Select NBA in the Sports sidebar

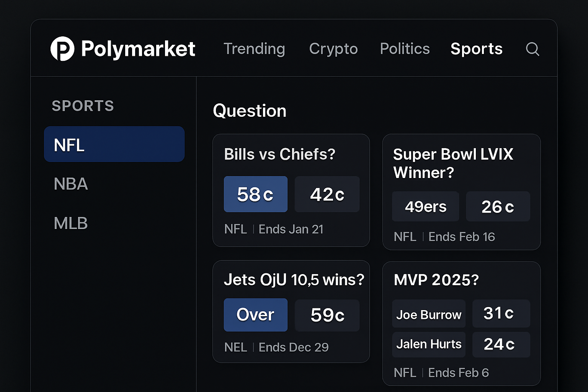point(71,184)
